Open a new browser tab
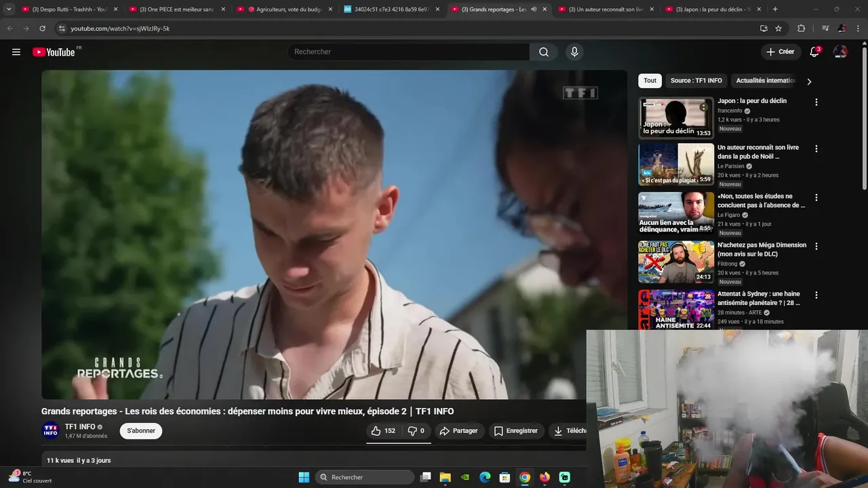The width and height of the screenshot is (868, 488). click(775, 9)
